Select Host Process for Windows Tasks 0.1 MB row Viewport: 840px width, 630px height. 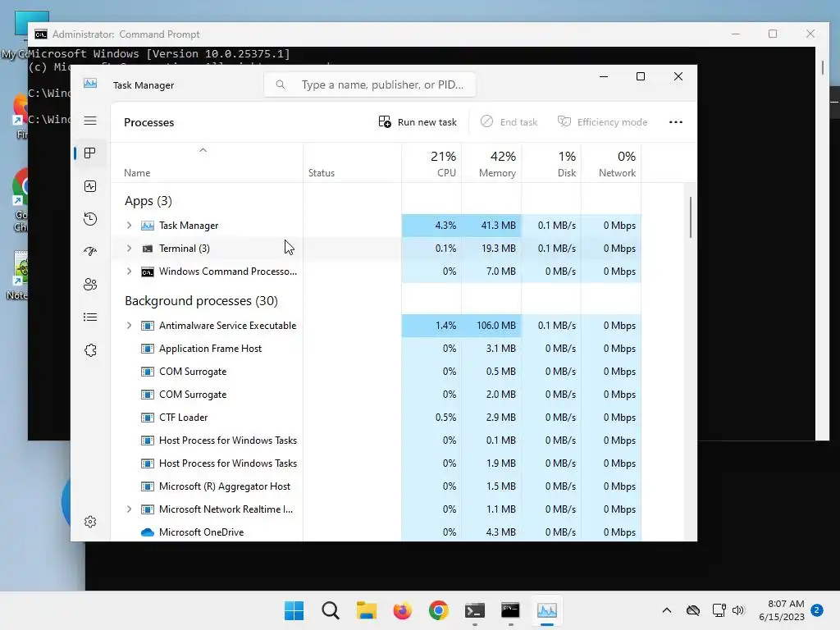tap(376, 441)
